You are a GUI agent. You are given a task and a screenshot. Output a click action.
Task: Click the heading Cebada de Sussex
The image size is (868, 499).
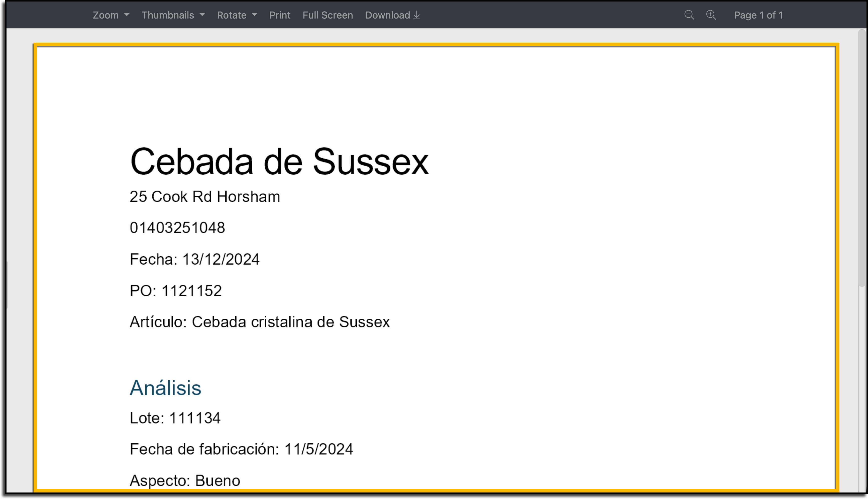[279, 161]
